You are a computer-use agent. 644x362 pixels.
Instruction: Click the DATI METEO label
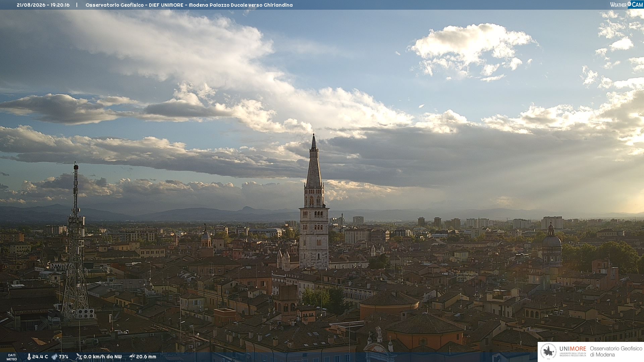pyautogui.click(x=12, y=357)
